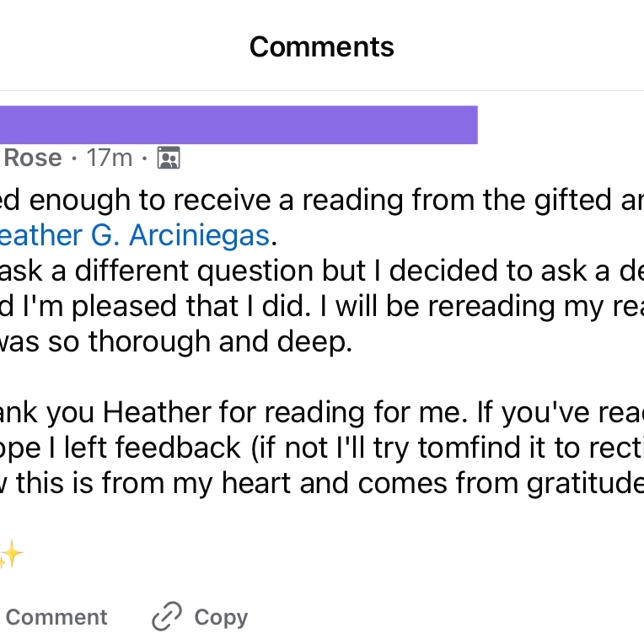The height and width of the screenshot is (644, 644).
Task: Click the group visibility icon beside 17m
Action: pos(169,158)
